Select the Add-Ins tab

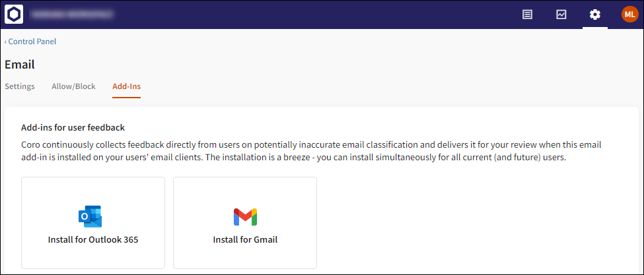tap(126, 86)
